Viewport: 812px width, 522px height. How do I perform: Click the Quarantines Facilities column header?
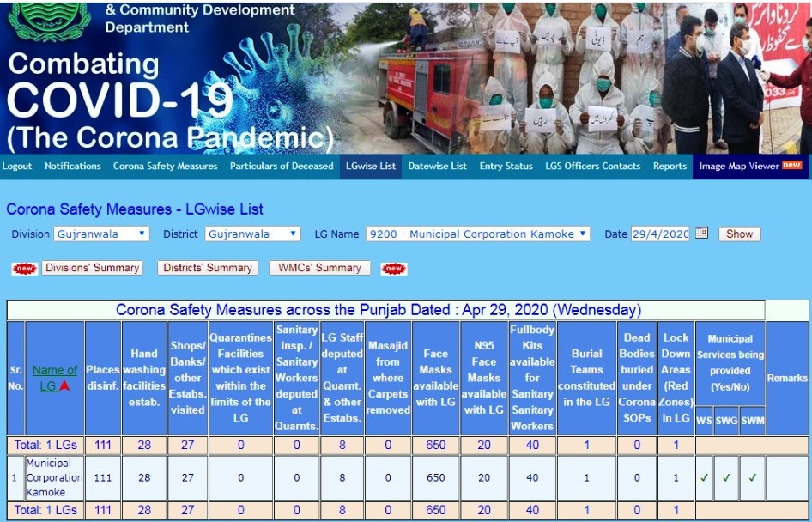241,378
